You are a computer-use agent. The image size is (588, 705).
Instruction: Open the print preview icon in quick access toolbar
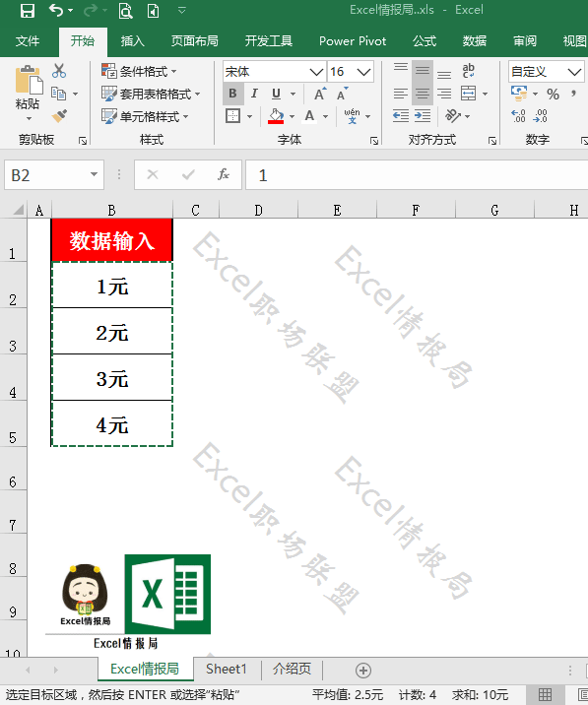coord(125,11)
